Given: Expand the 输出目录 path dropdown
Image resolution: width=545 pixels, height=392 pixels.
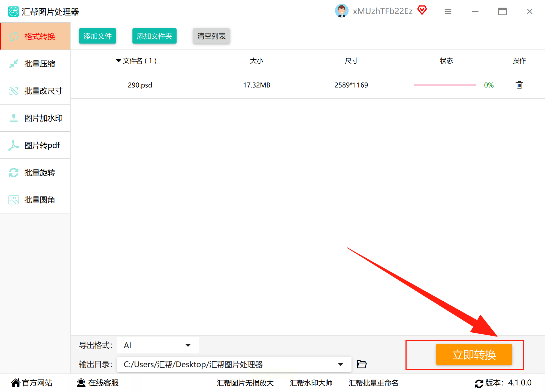Looking at the screenshot, I should 340,364.
